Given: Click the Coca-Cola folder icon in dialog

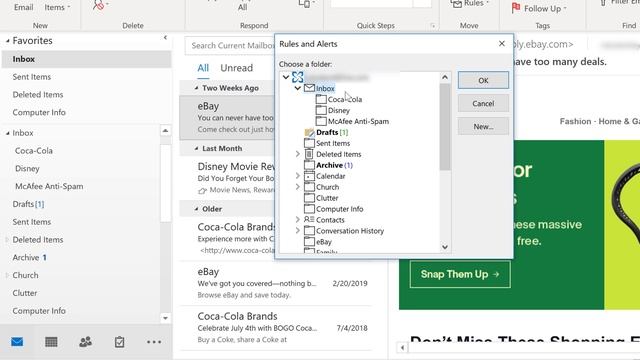Looking at the screenshot, I should [x=321, y=99].
